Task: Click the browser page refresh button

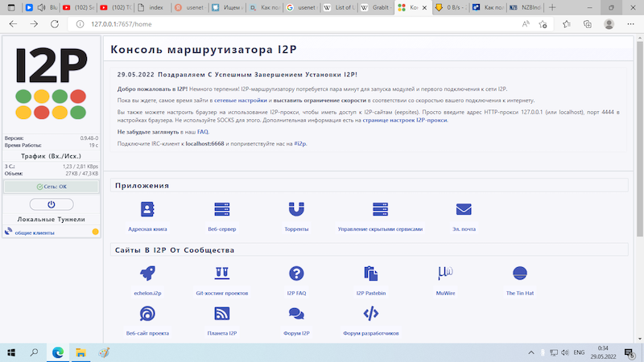Action: tap(56, 24)
